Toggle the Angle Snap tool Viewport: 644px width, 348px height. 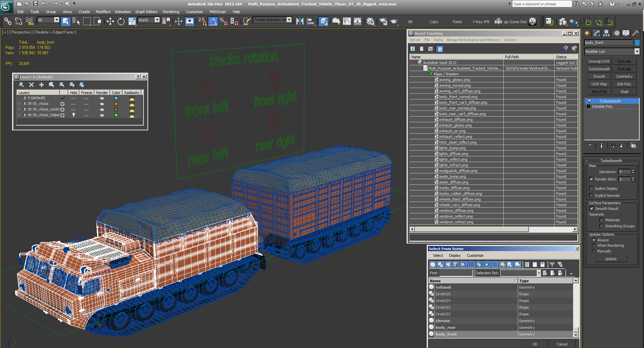(x=213, y=21)
